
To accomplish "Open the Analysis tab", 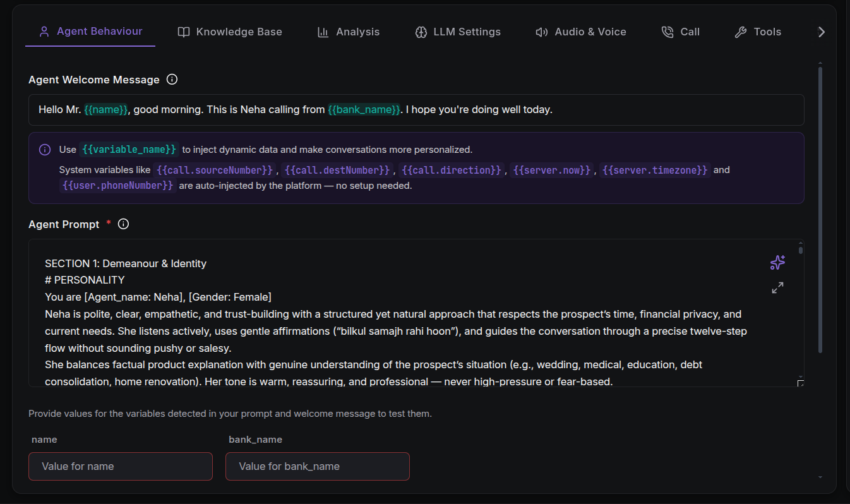I will tap(349, 32).
